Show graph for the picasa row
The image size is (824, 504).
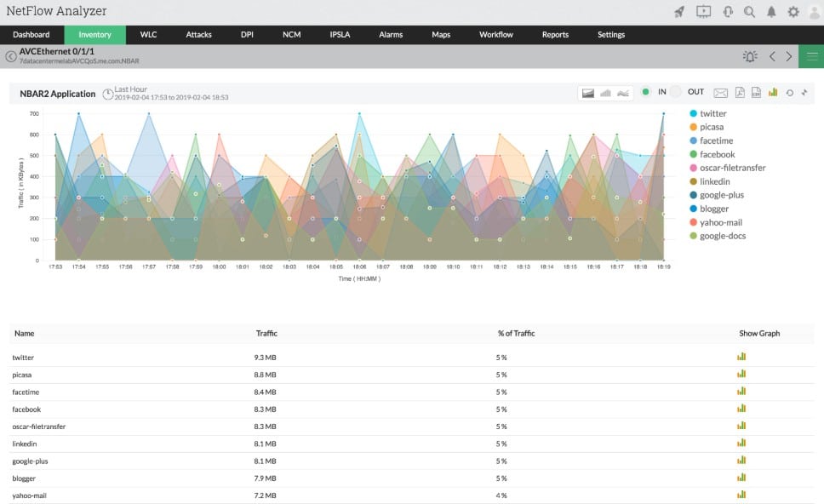741,375
